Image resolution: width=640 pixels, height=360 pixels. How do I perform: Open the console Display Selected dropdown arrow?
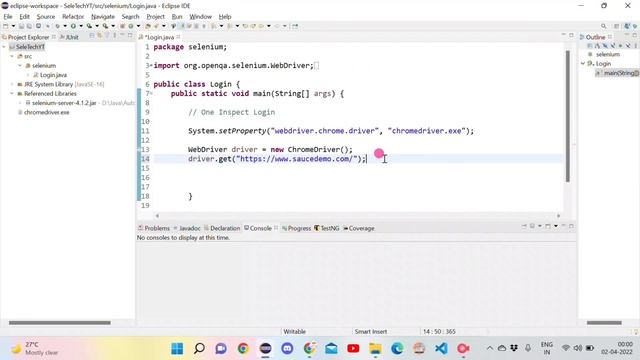point(540,226)
